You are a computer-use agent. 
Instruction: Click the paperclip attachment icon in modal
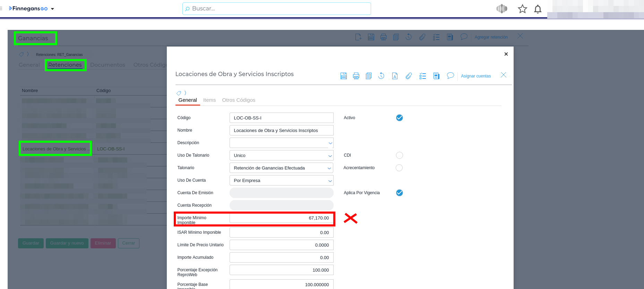409,76
